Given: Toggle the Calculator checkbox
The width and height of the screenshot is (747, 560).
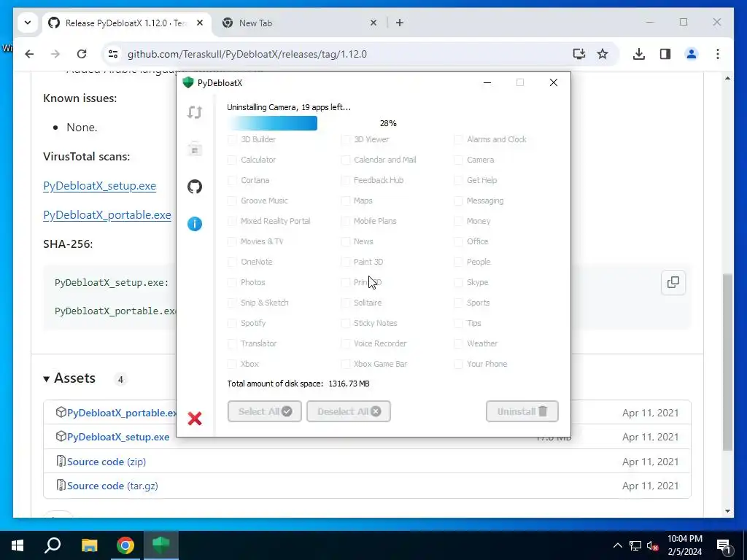Looking at the screenshot, I should pyautogui.click(x=232, y=160).
